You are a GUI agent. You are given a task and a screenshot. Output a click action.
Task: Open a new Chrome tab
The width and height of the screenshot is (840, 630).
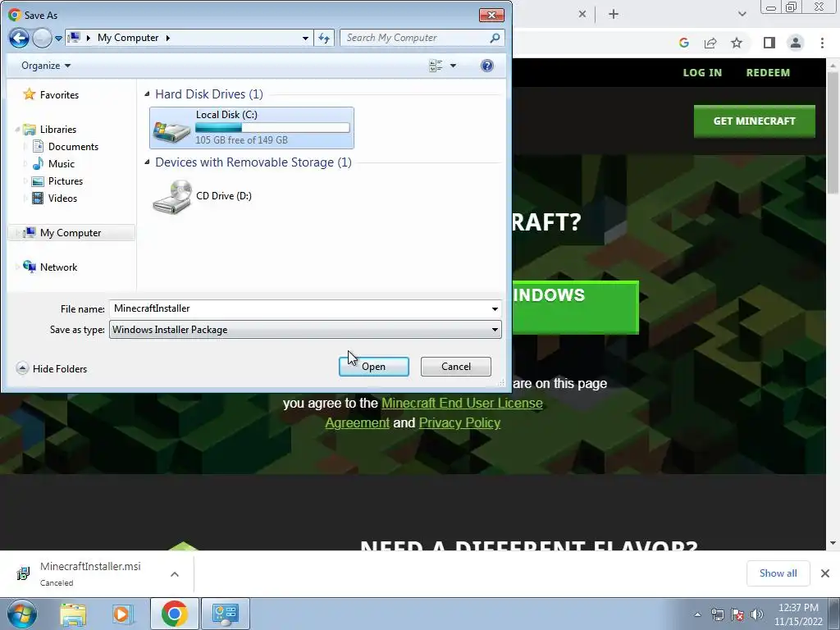click(x=614, y=15)
